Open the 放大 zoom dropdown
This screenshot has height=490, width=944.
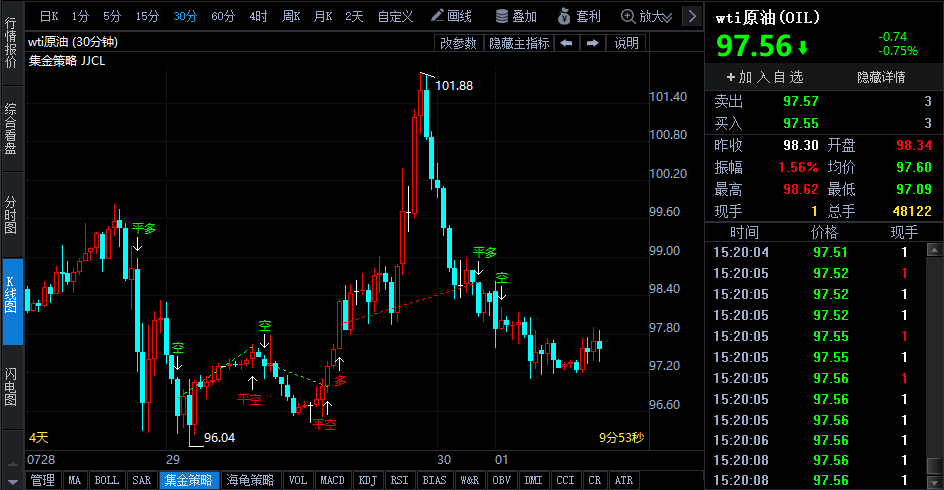647,16
